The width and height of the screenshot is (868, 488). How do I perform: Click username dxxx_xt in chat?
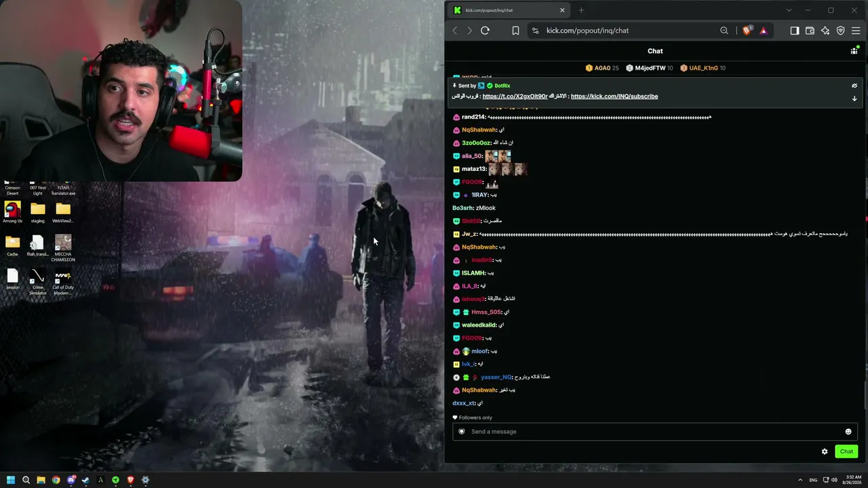tap(463, 403)
